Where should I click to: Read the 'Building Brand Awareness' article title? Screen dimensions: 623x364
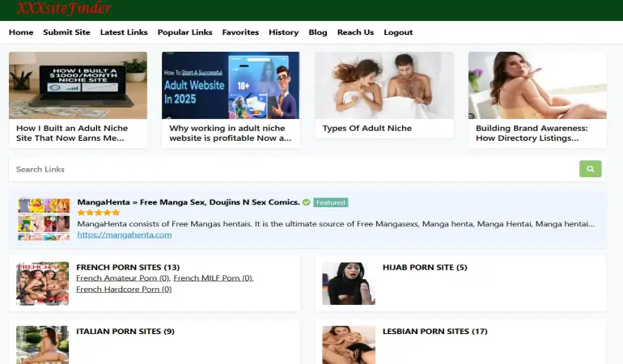tap(532, 133)
